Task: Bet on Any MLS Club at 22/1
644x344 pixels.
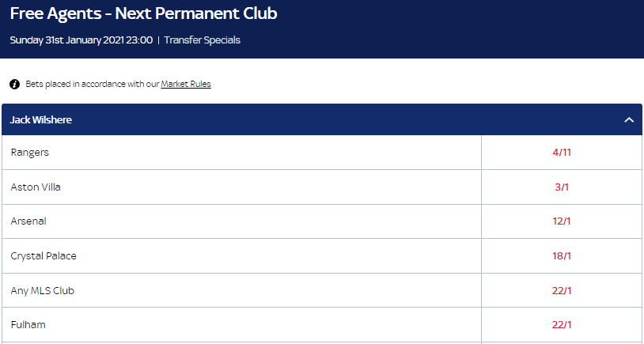Action: click(562, 291)
